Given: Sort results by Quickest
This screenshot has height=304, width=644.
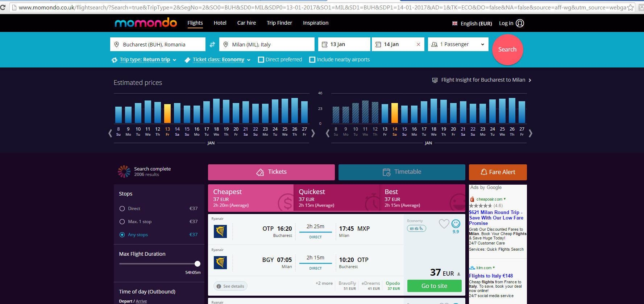Looking at the screenshot, I should tap(336, 198).
